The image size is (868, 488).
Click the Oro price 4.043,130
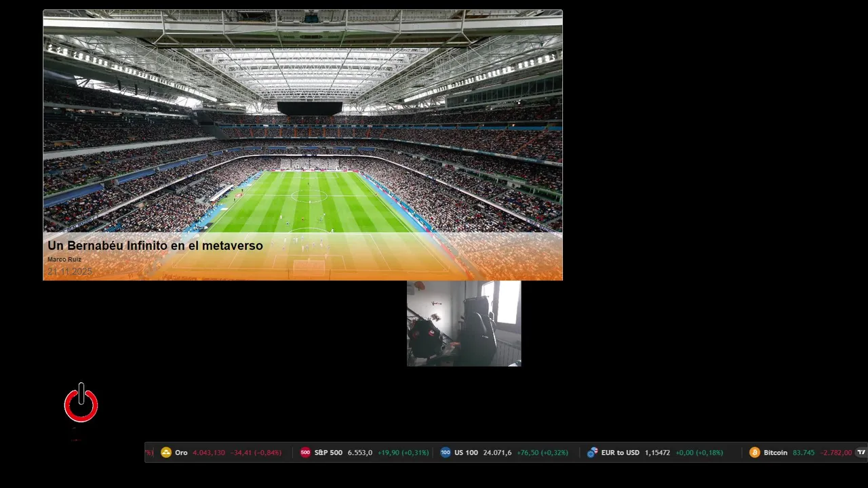coord(209,453)
